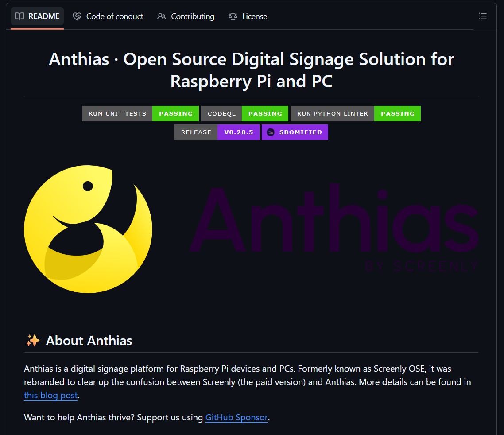Open the README outline list icon

tap(482, 16)
